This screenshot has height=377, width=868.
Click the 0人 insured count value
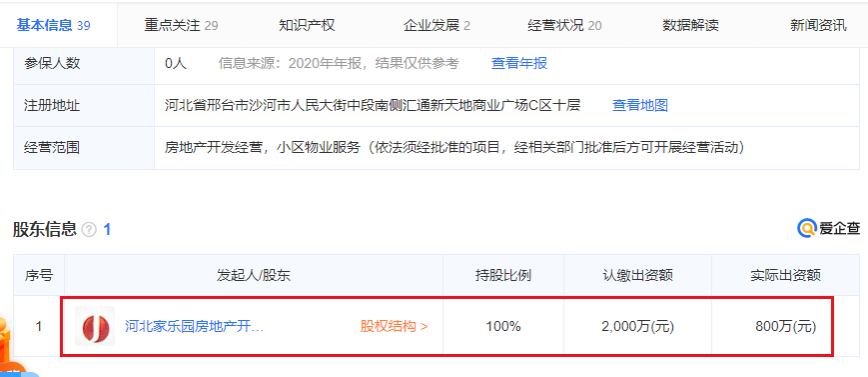pos(176,63)
